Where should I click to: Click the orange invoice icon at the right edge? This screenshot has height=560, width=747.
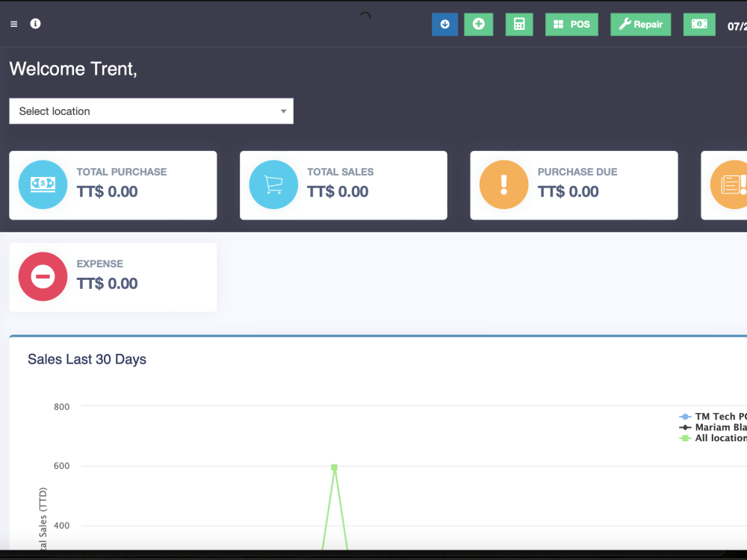(x=729, y=184)
